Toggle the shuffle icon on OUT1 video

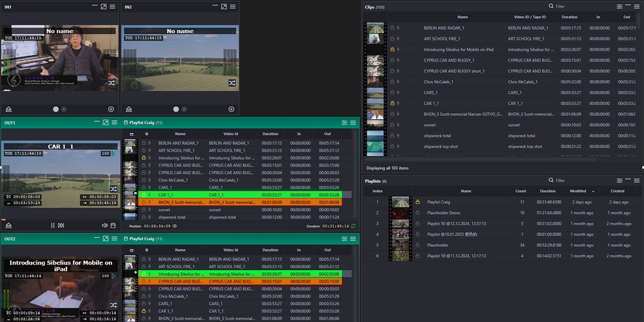point(114,189)
